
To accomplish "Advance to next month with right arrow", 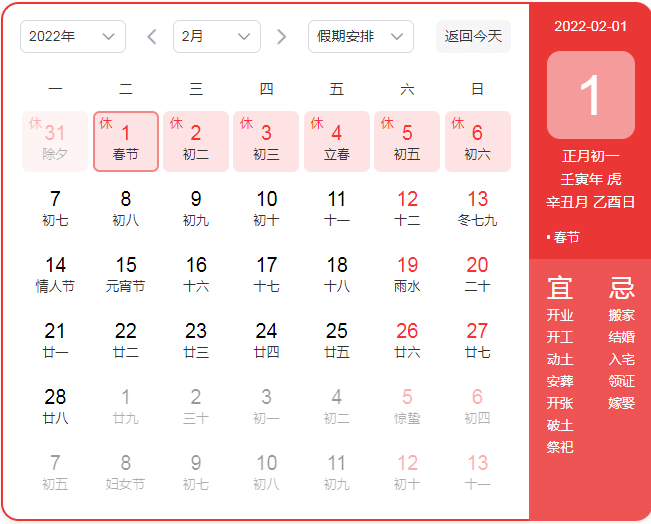I will pos(281,37).
